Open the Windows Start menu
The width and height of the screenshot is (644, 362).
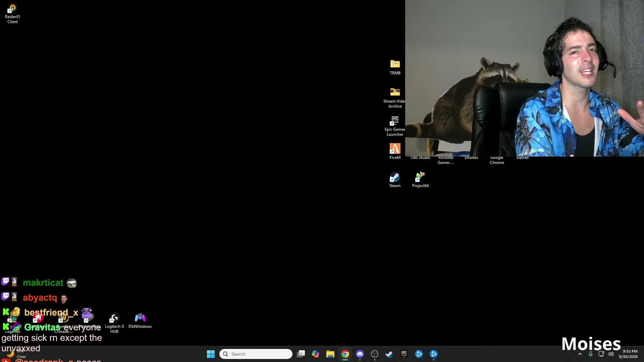tap(211, 354)
